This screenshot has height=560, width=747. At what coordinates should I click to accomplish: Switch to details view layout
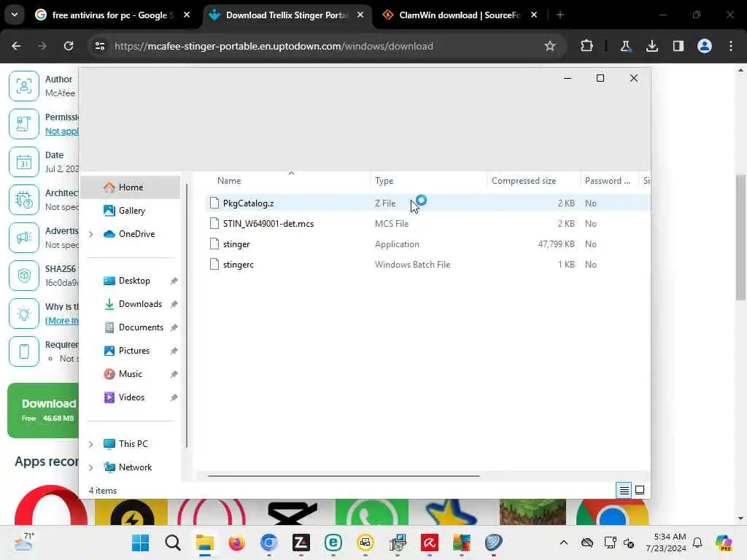624,490
